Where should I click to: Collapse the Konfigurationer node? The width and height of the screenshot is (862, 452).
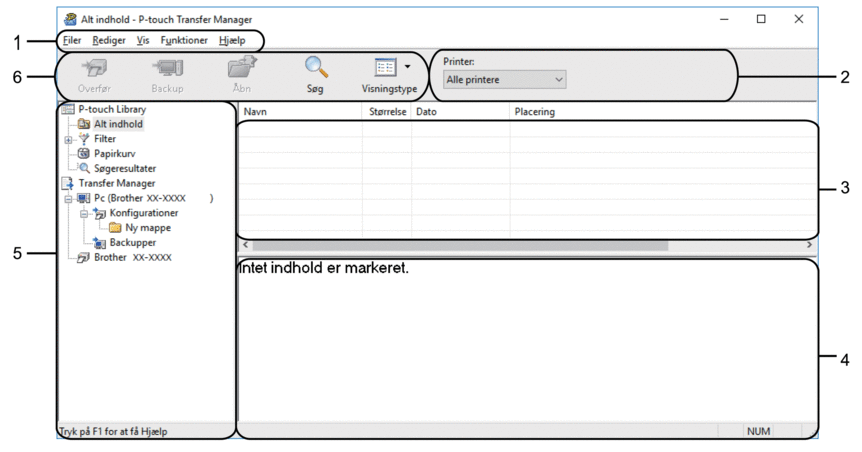[84, 214]
